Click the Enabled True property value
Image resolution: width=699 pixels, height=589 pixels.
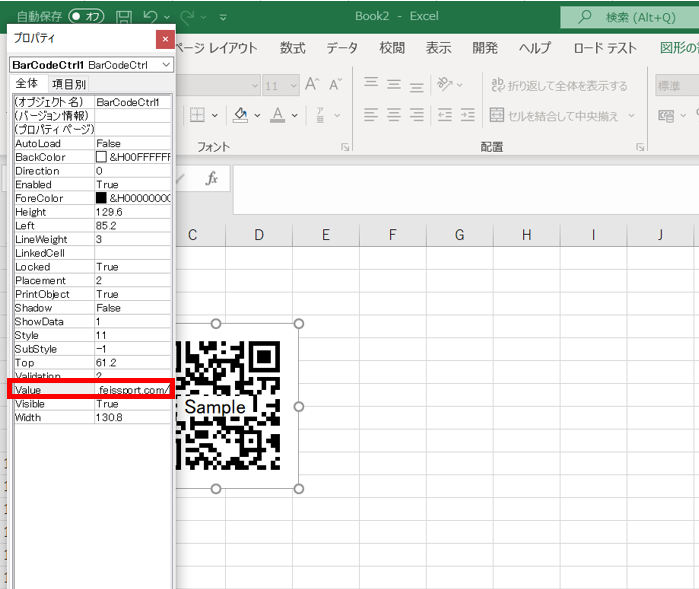coord(133,184)
